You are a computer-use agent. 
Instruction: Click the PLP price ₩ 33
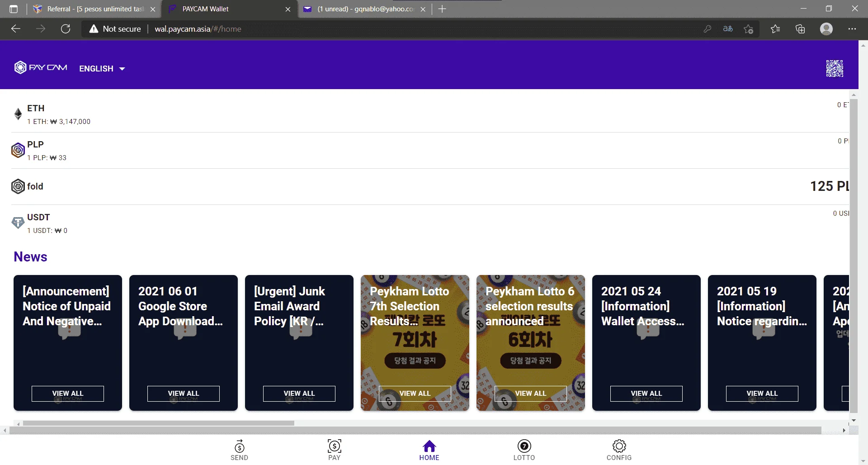pos(47,158)
